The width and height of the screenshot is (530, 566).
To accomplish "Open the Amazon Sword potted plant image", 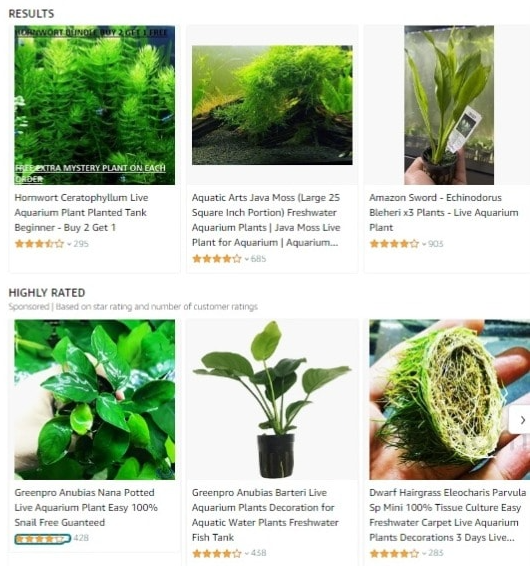I will 449,105.
